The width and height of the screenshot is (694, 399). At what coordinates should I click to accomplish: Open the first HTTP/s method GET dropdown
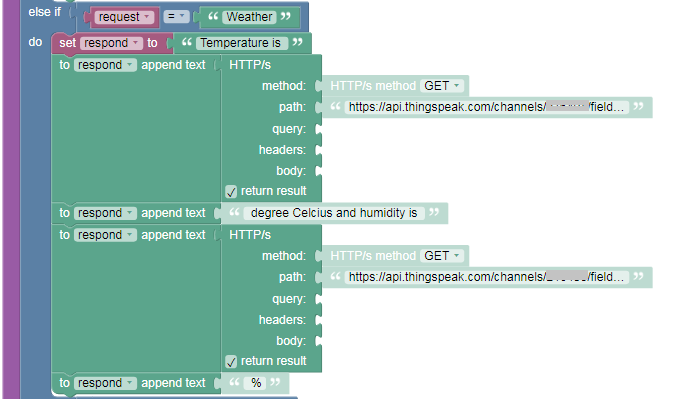tap(442, 85)
